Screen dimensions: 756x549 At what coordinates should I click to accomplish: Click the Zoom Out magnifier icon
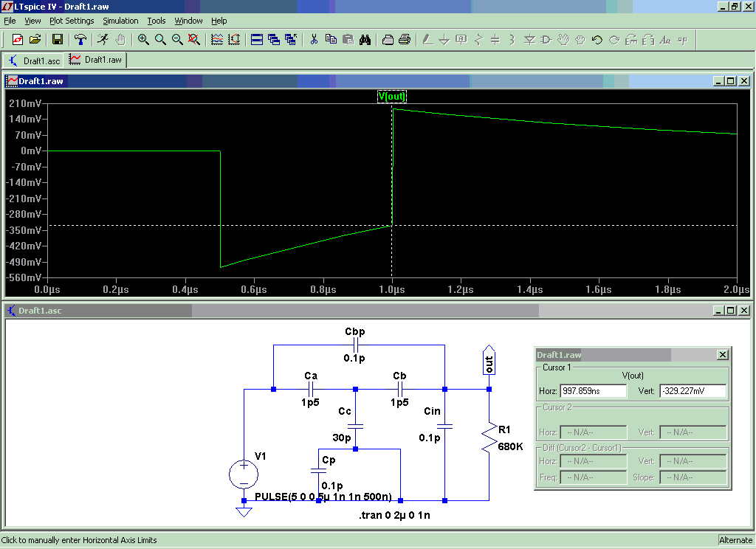177,40
